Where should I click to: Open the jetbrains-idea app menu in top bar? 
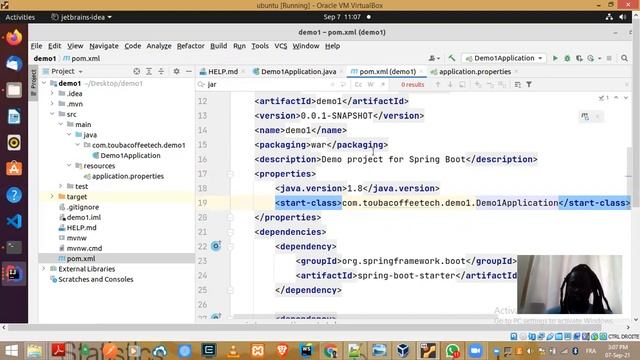tap(81, 17)
